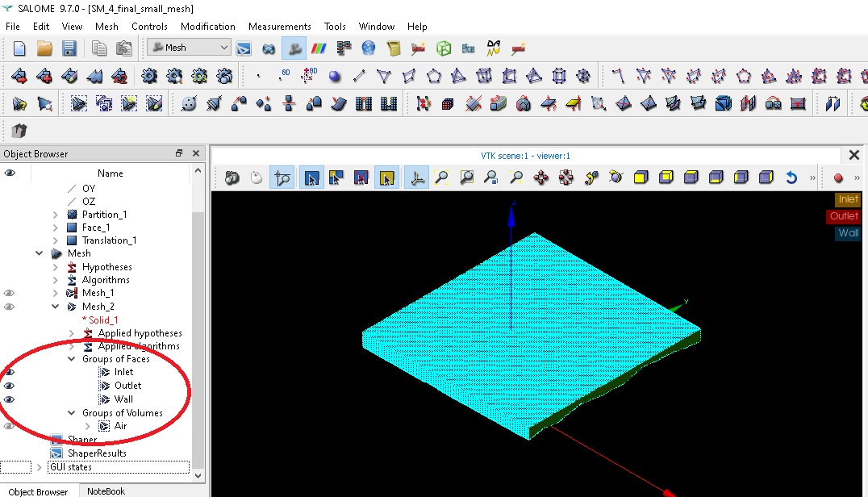
Task: Click the red Outlet legend label in viewer
Action: (843, 216)
